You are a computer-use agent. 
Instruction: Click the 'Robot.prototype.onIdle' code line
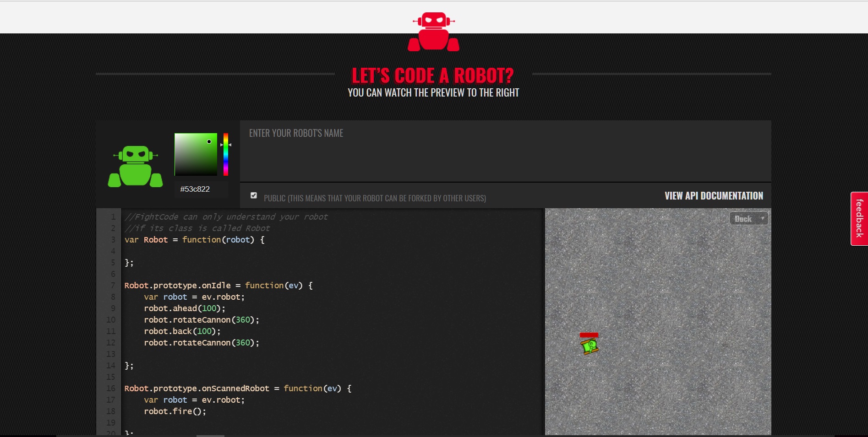pyautogui.click(x=218, y=286)
